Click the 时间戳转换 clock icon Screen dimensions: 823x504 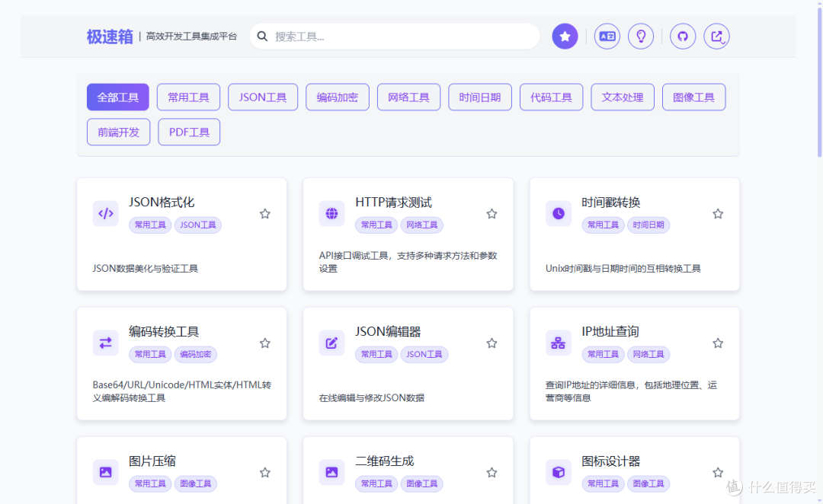pyautogui.click(x=559, y=213)
